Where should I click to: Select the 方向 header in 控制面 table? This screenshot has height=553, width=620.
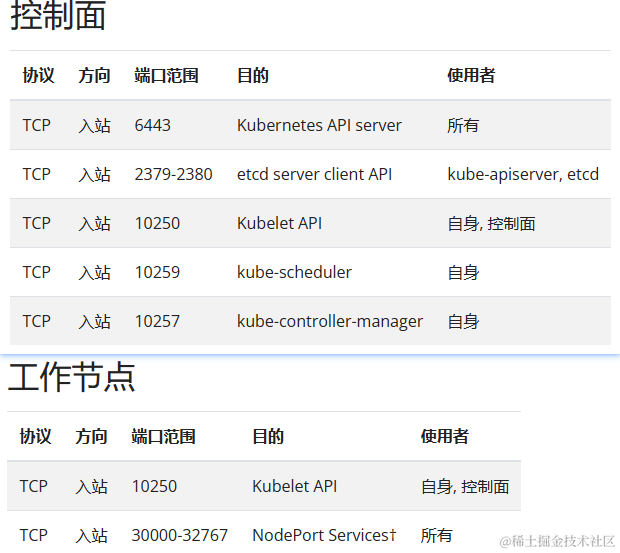click(94, 75)
